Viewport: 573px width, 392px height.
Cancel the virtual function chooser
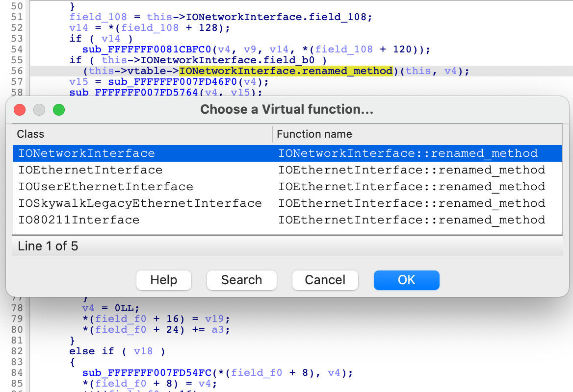point(325,280)
